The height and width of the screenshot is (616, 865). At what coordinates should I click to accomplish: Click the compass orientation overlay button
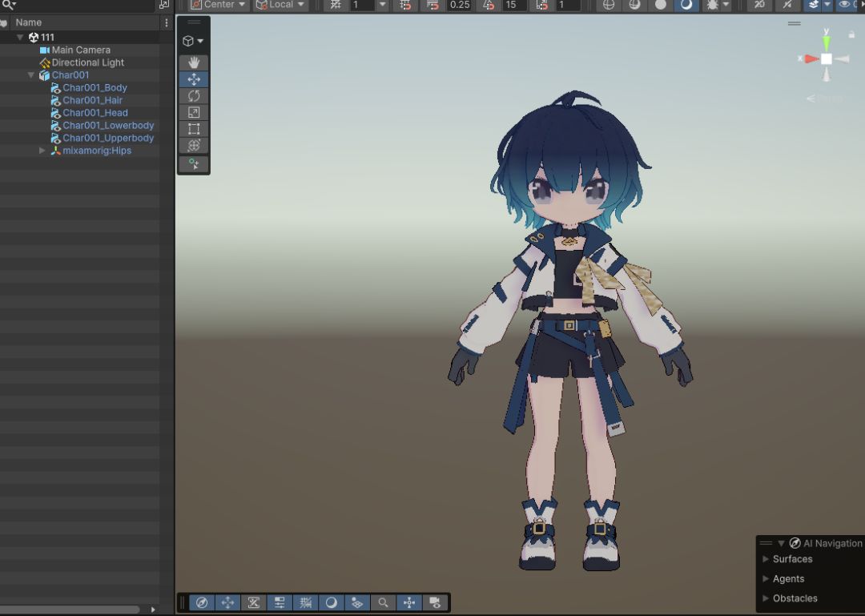click(202, 602)
